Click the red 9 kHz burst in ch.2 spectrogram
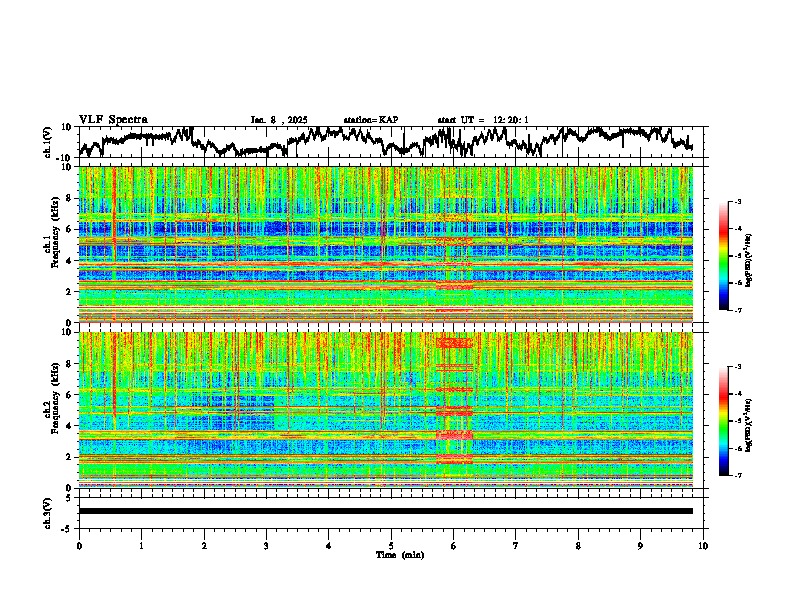 click(x=455, y=343)
